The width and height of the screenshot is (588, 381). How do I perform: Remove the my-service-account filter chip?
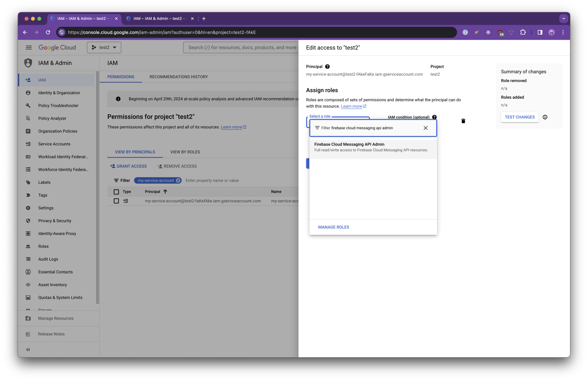(178, 180)
